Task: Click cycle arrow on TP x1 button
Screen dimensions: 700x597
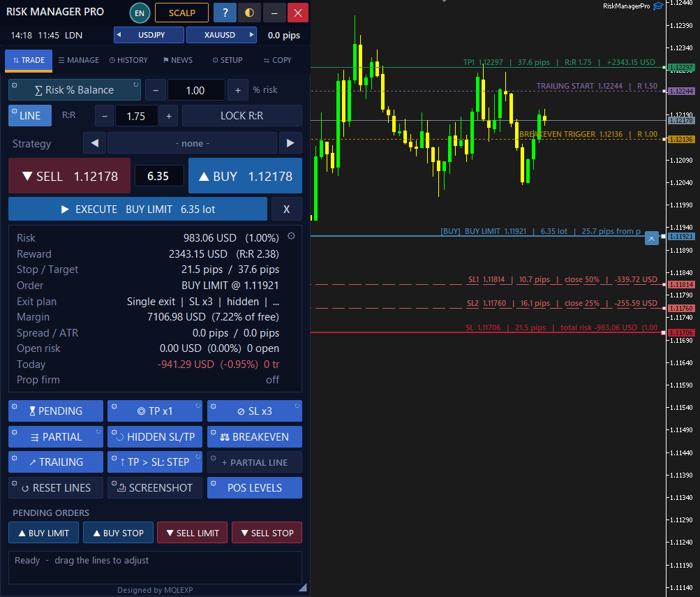Action: click(x=198, y=406)
